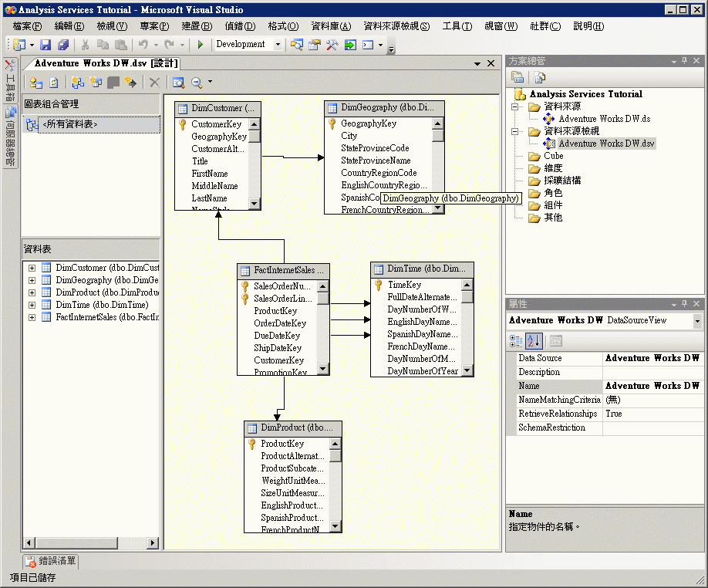Open the 工具(T) menu

(457, 26)
